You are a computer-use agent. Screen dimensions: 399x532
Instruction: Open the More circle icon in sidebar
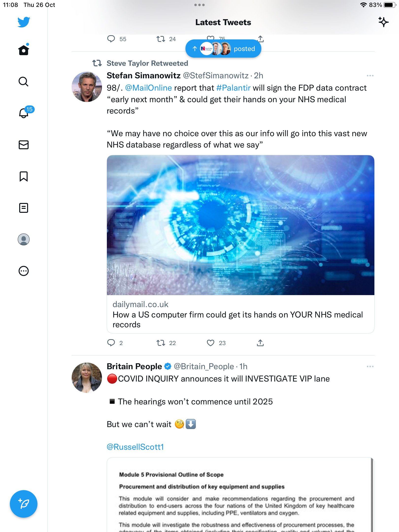(24, 271)
